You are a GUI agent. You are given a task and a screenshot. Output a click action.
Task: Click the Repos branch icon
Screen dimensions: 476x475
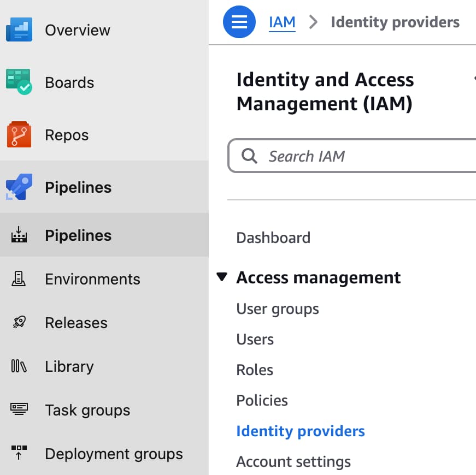tap(19, 134)
